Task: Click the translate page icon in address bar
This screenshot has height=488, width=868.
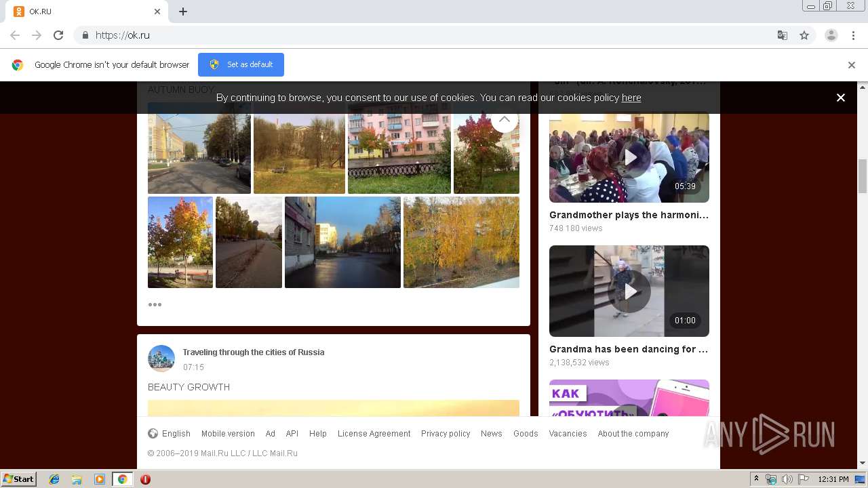Action: pyautogui.click(x=782, y=35)
